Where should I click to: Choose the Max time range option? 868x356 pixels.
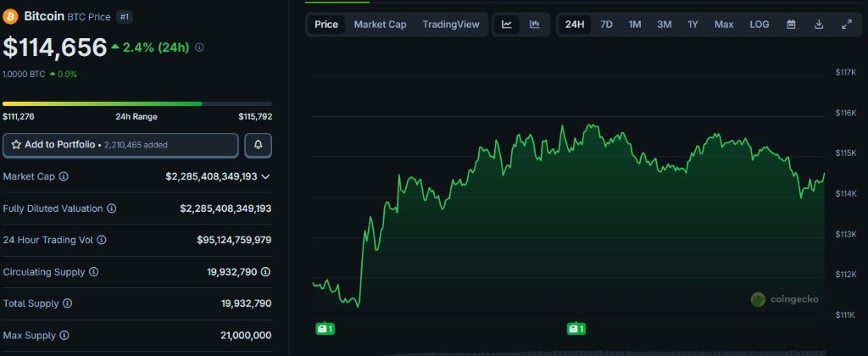(x=724, y=25)
